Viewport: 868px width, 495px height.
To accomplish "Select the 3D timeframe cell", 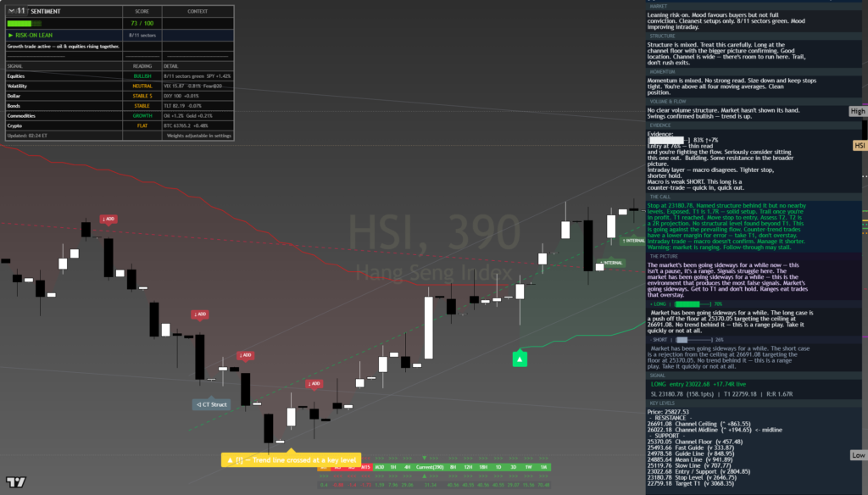I will pyautogui.click(x=513, y=467).
